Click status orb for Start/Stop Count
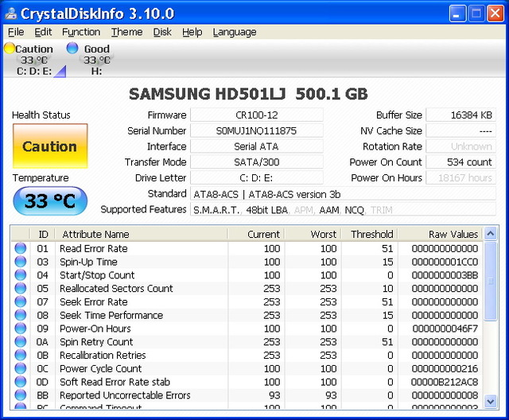Image resolution: width=509 pixels, height=420 pixels. (21, 275)
